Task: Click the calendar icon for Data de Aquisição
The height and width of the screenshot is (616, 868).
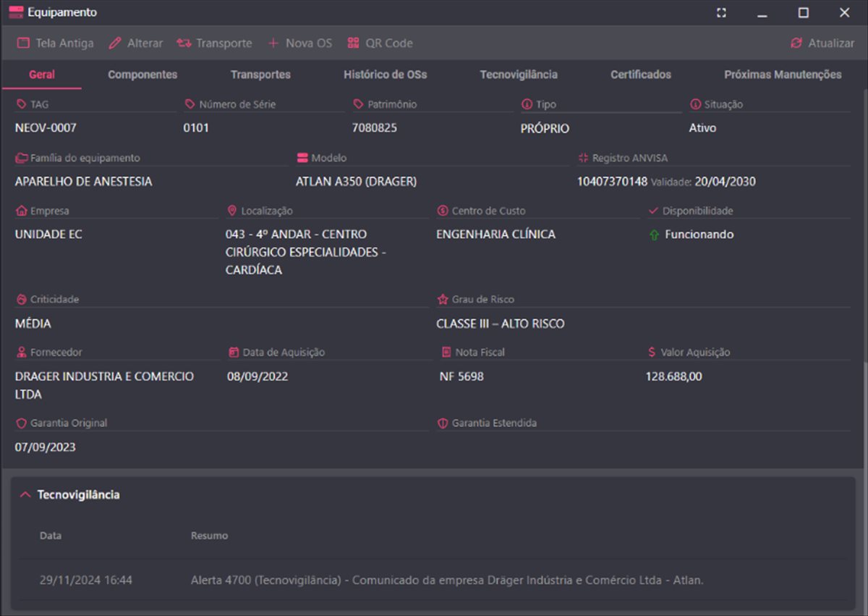Action: 234,352
